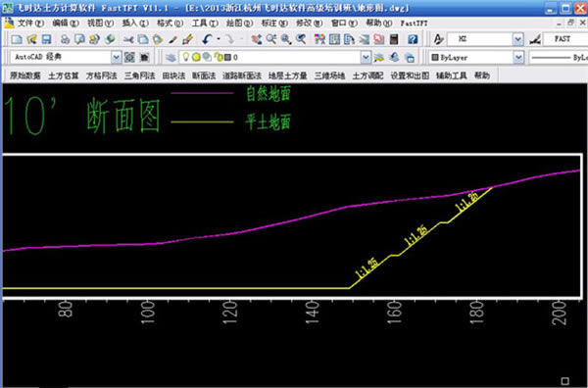Open the ByLayer linetype dropdown

[x=558, y=58]
